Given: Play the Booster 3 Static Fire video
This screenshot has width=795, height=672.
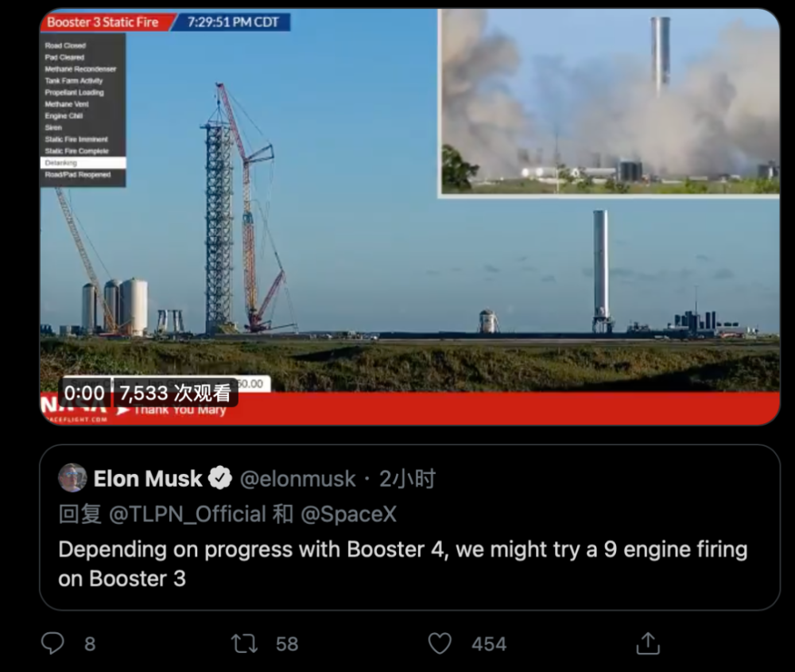Looking at the screenshot, I should 409,216.
